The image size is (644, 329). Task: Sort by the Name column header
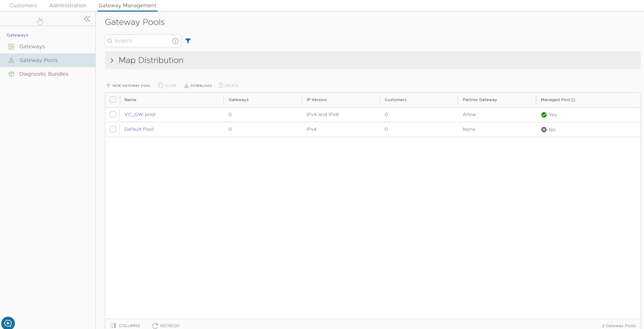[x=131, y=100]
